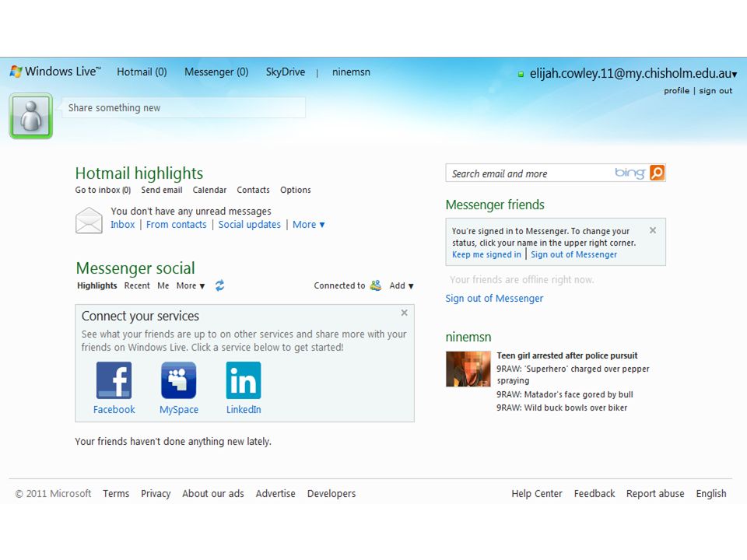
Task: Open the LinkedIn text link
Action: pos(244,410)
